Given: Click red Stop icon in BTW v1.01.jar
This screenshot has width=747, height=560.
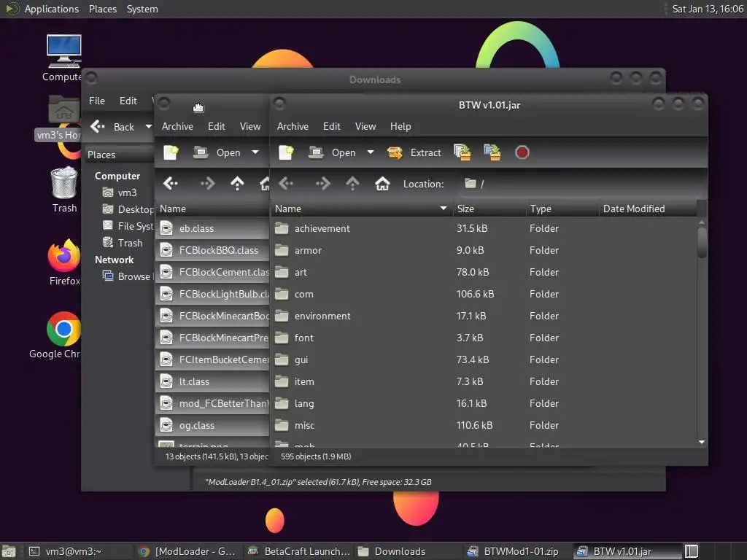Looking at the screenshot, I should pos(522,152).
